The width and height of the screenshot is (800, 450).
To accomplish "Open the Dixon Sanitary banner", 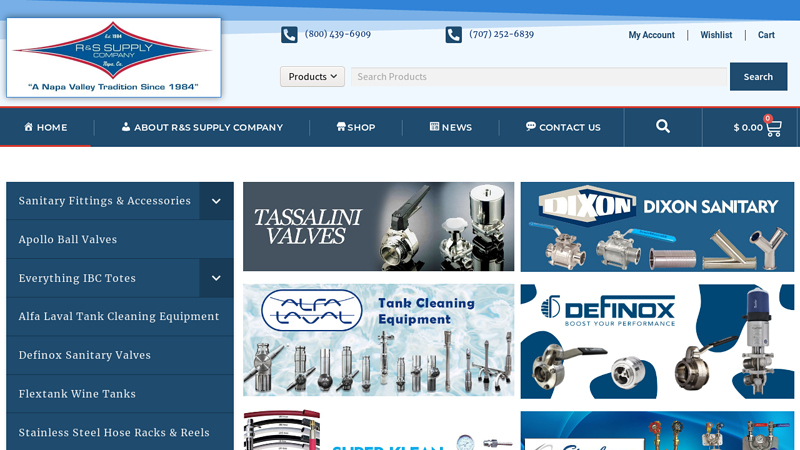I will (657, 227).
